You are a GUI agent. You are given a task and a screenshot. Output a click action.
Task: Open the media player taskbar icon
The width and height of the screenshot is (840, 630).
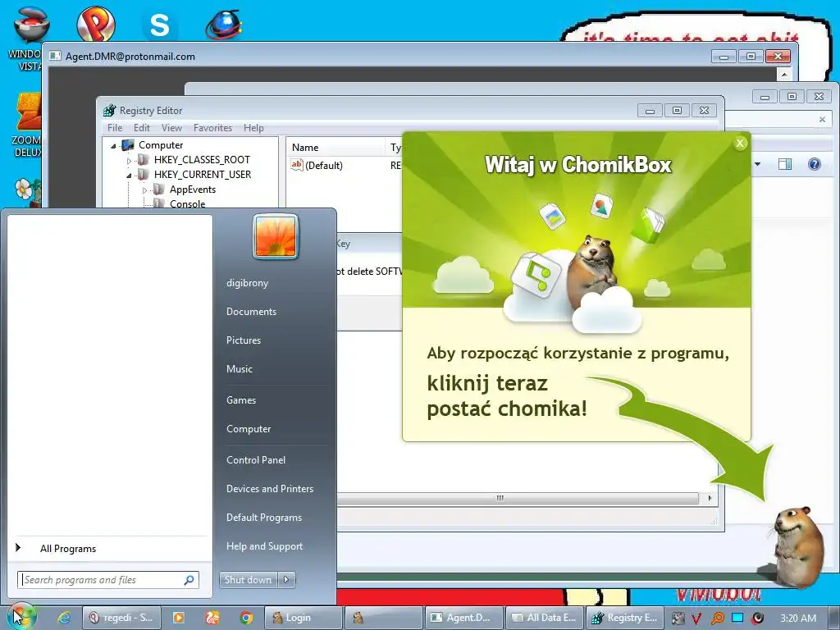[178, 618]
